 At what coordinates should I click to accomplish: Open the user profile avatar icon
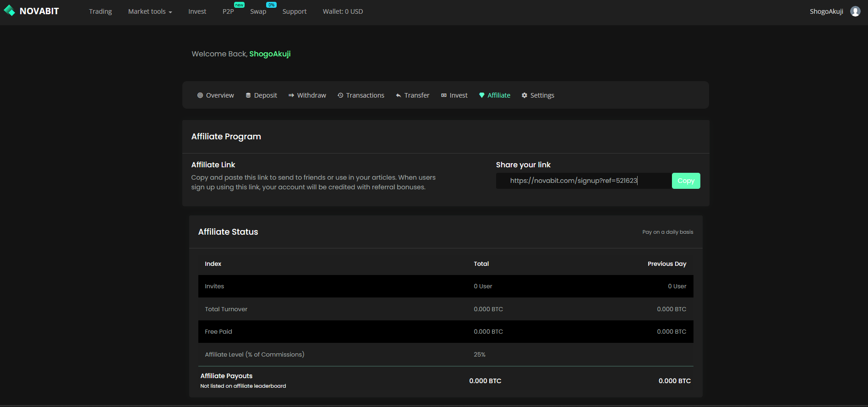(855, 11)
